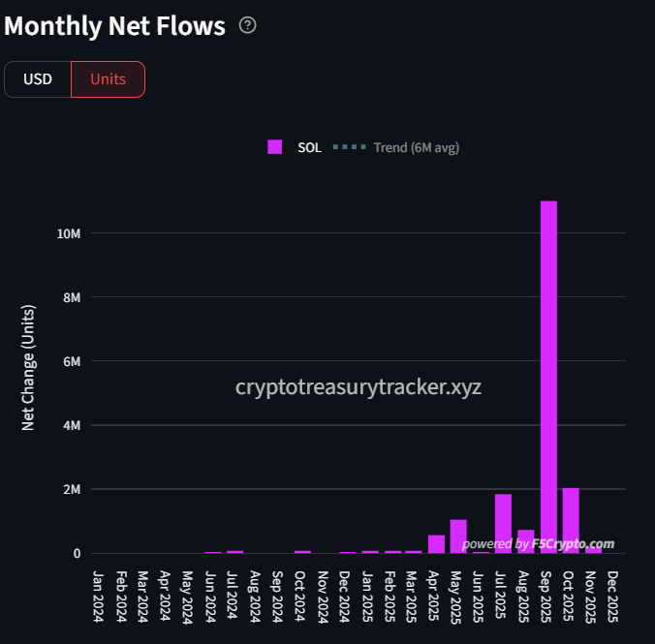Click the Dec 2025 axis label
This screenshot has width=655, height=644.
[x=616, y=594]
